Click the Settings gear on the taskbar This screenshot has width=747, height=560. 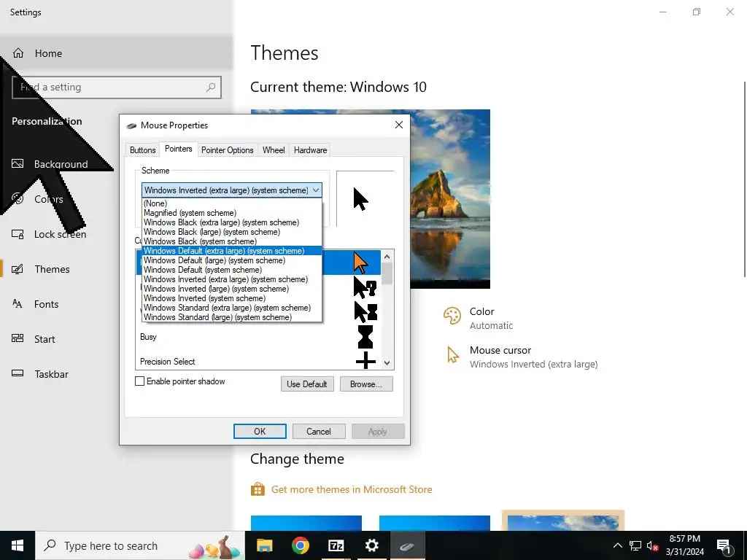click(371, 545)
